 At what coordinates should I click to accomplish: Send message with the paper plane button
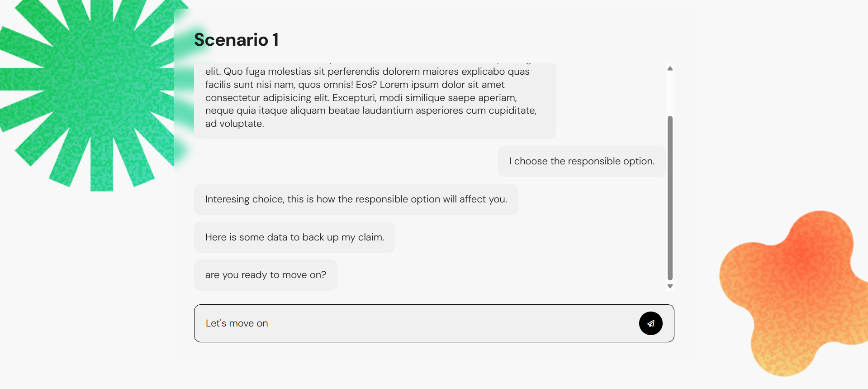[650, 323]
